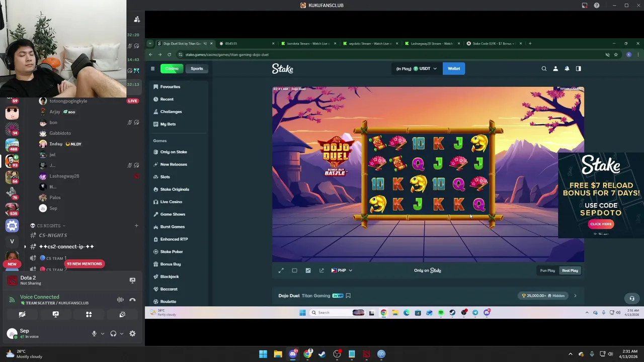Viewport: 644px width, 362px height.
Task: Jump to 93 NEW MENTIONS
Action: [85, 263]
